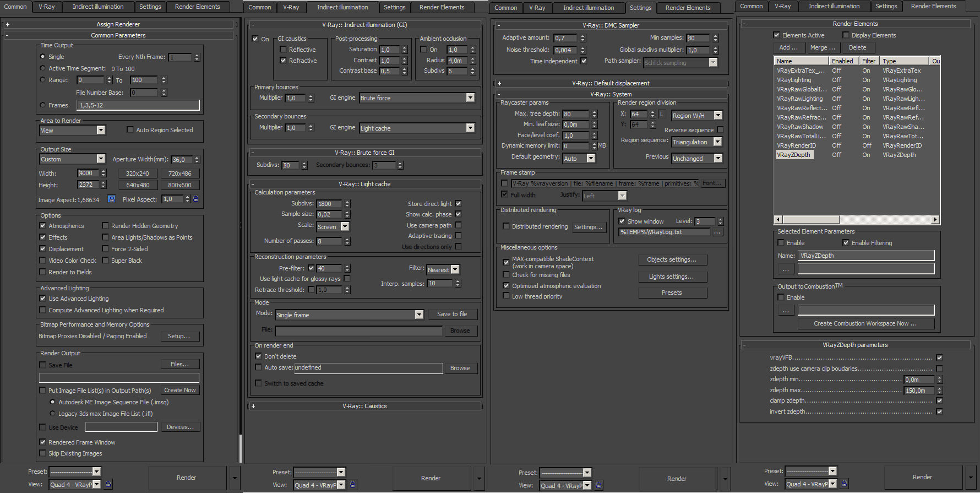Click the Frame stamp Font... button
The image size is (980, 493).
tap(712, 183)
